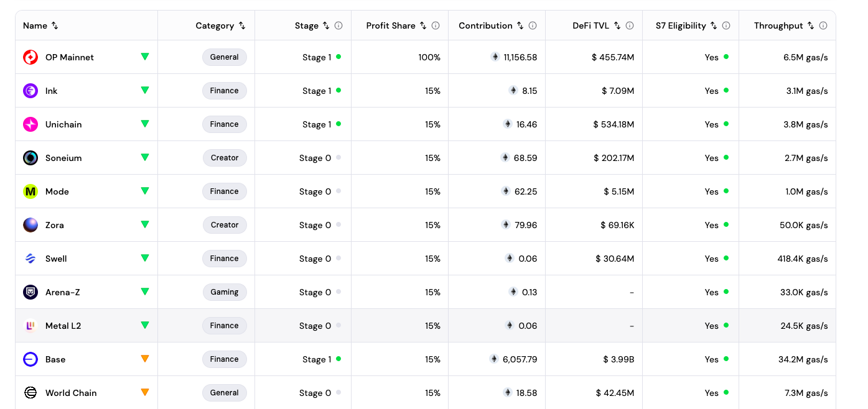This screenshot has height=409, width=868.
Task: Open the Contribution column info icon
Action: coord(533,25)
